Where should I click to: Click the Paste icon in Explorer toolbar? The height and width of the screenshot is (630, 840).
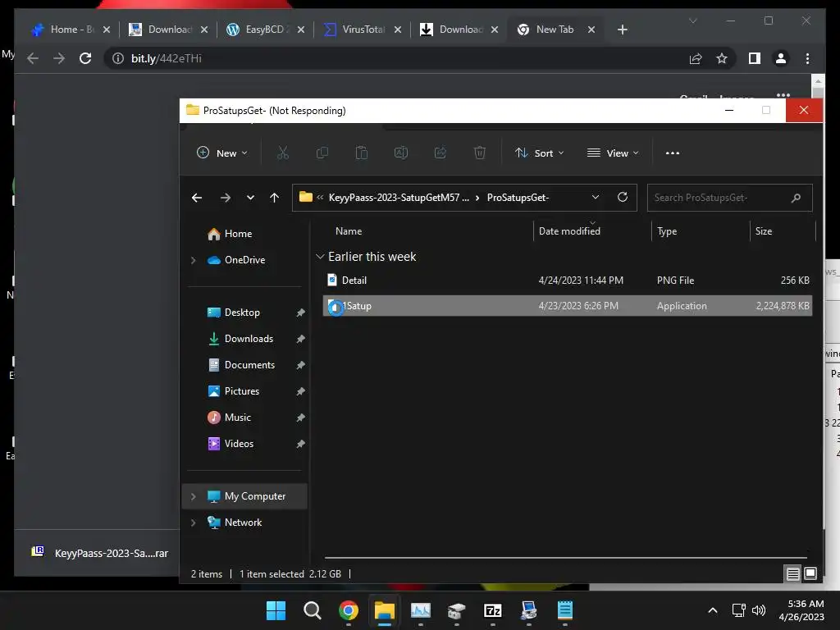(x=362, y=153)
